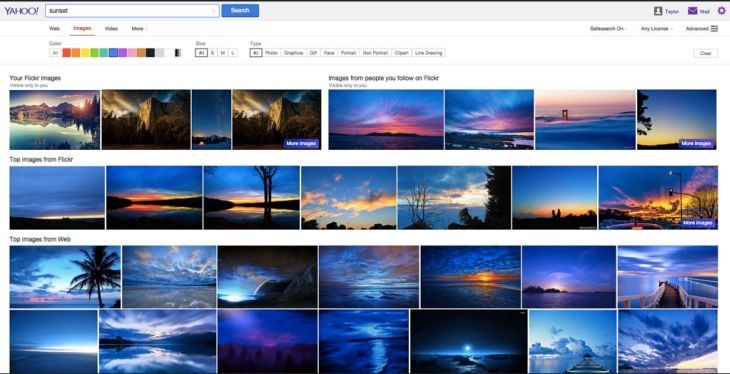Switch to the Video tab
This screenshot has width=730, height=374.
coord(111,28)
